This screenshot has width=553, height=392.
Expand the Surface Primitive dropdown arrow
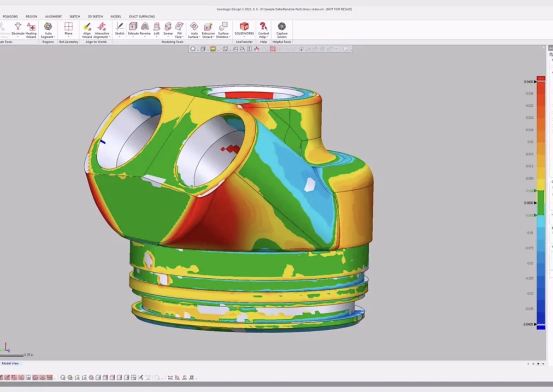point(229,37)
